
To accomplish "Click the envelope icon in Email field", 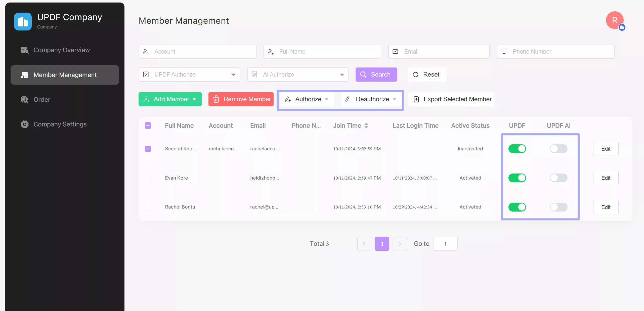I will (x=395, y=52).
